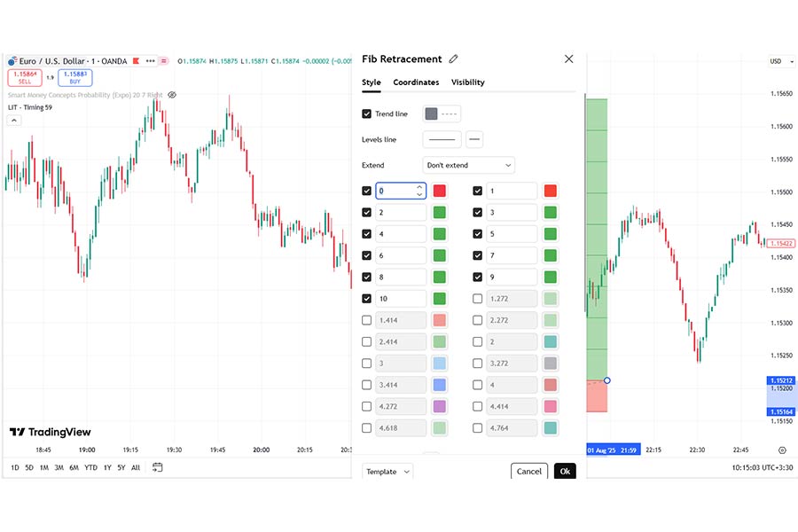
Task: Switch to the Coordinates tab
Action: [x=416, y=82]
